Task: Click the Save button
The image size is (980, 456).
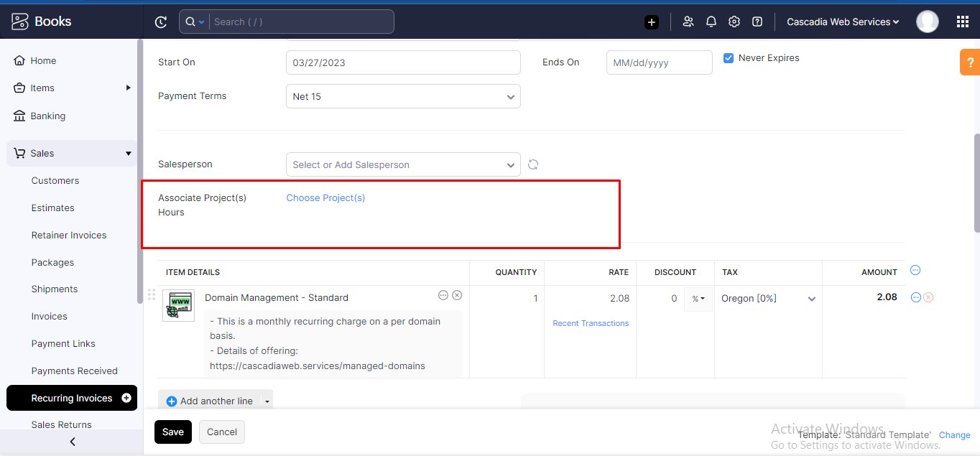Action: (x=173, y=432)
